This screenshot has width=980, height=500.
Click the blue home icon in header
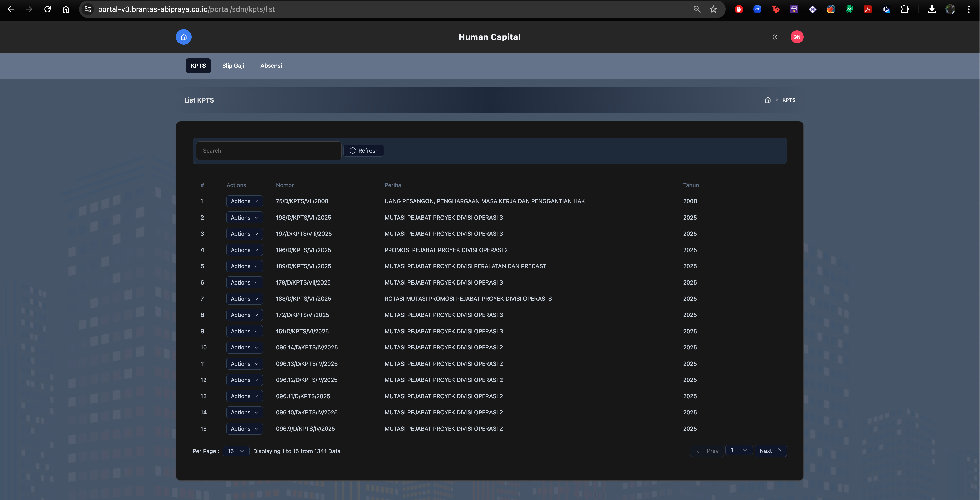[x=183, y=37]
